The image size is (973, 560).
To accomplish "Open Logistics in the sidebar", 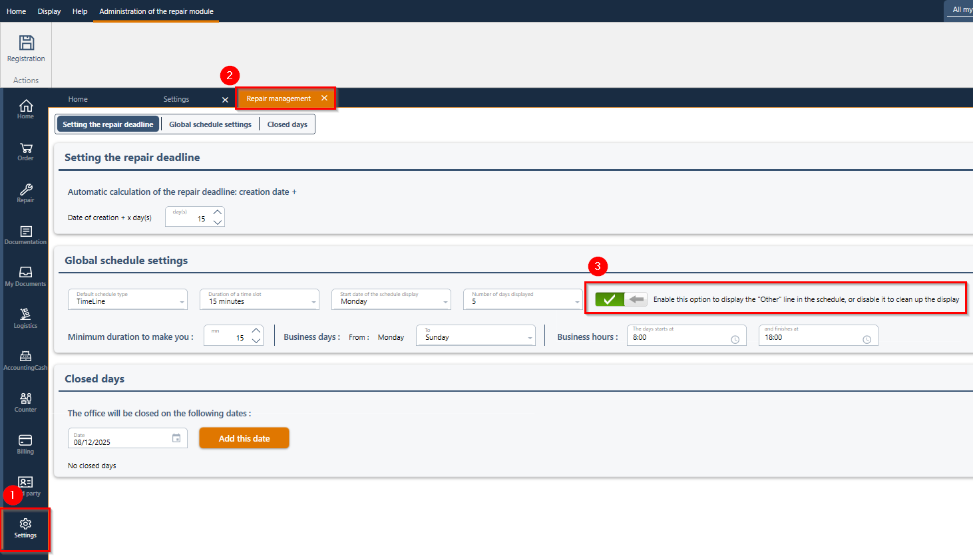I will [25, 319].
